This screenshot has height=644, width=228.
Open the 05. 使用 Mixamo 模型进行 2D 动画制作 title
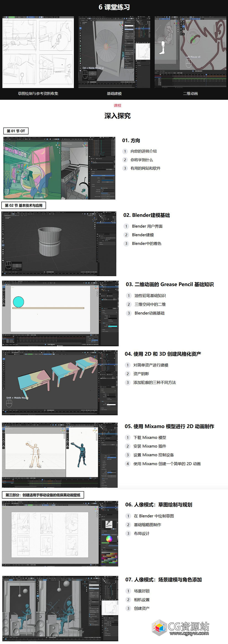(169, 426)
